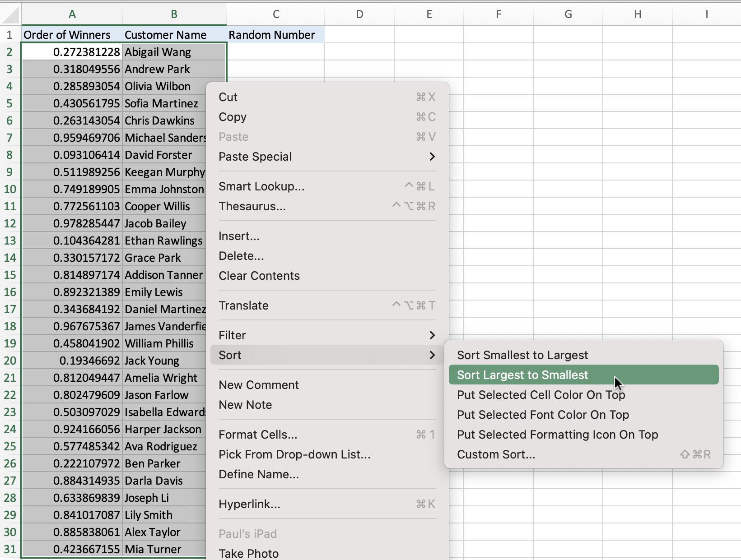Click the 'Jacob Bailey' cell

[164, 223]
